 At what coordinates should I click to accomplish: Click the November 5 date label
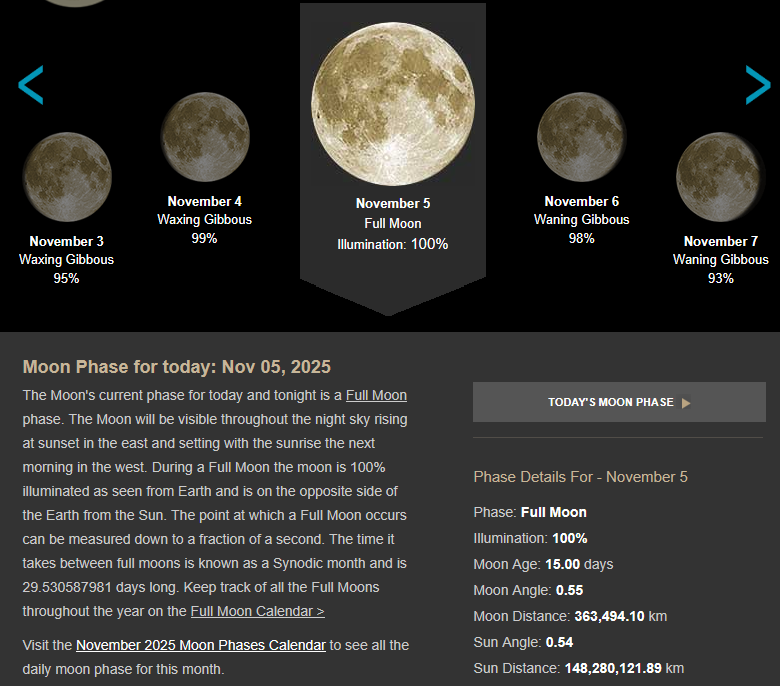(393, 203)
